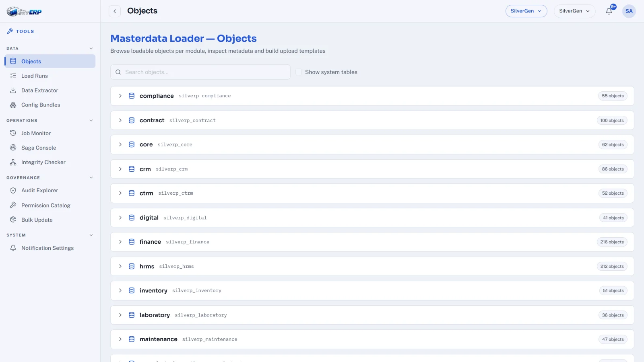Expand the contract module row
The image size is (644, 362).
pyautogui.click(x=120, y=120)
